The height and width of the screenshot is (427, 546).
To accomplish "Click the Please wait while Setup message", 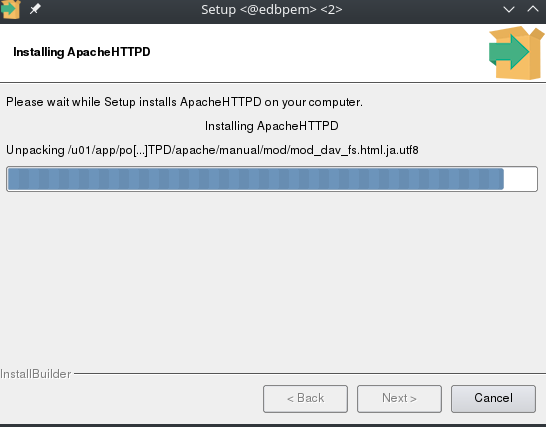I will pos(184,102).
